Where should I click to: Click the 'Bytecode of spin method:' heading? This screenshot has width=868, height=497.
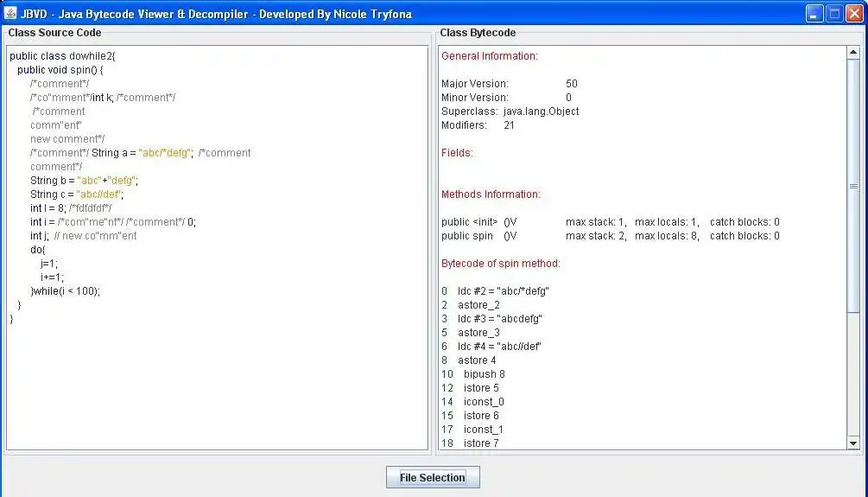(500, 264)
